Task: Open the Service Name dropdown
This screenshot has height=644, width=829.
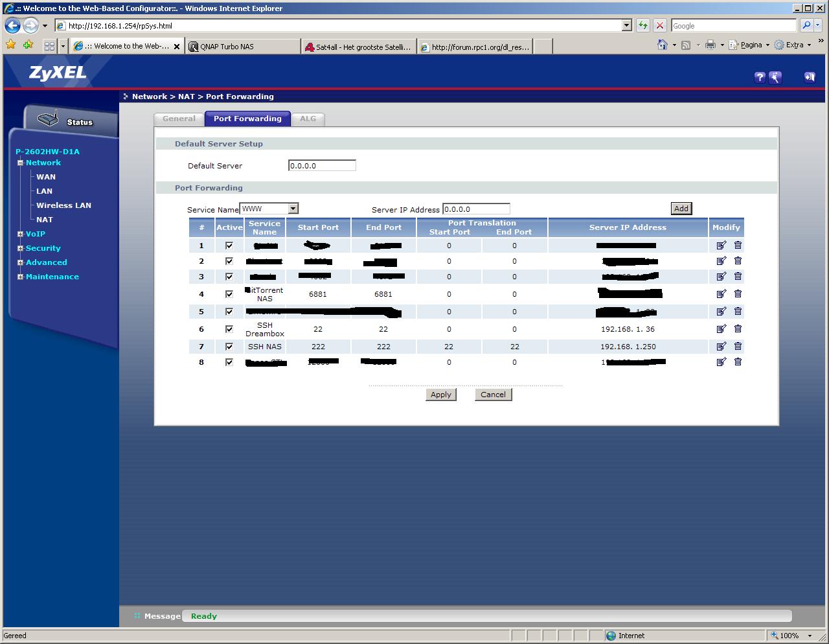Action: click(x=293, y=209)
